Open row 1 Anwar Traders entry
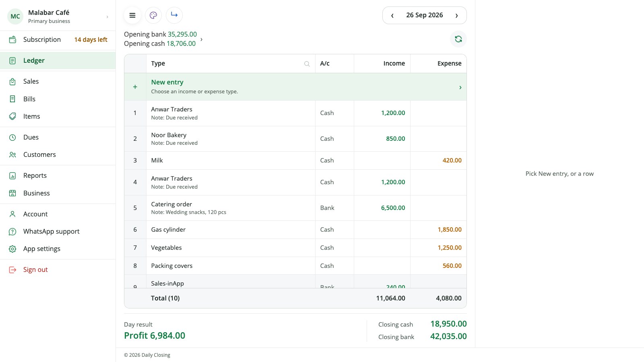The width and height of the screenshot is (644, 362). click(x=295, y=113)
